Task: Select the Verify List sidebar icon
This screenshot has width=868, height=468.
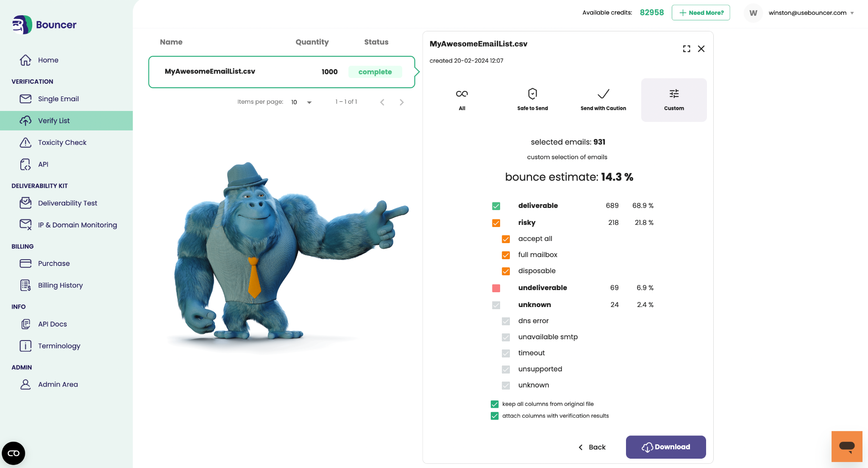Action: (x=25, y=120)
